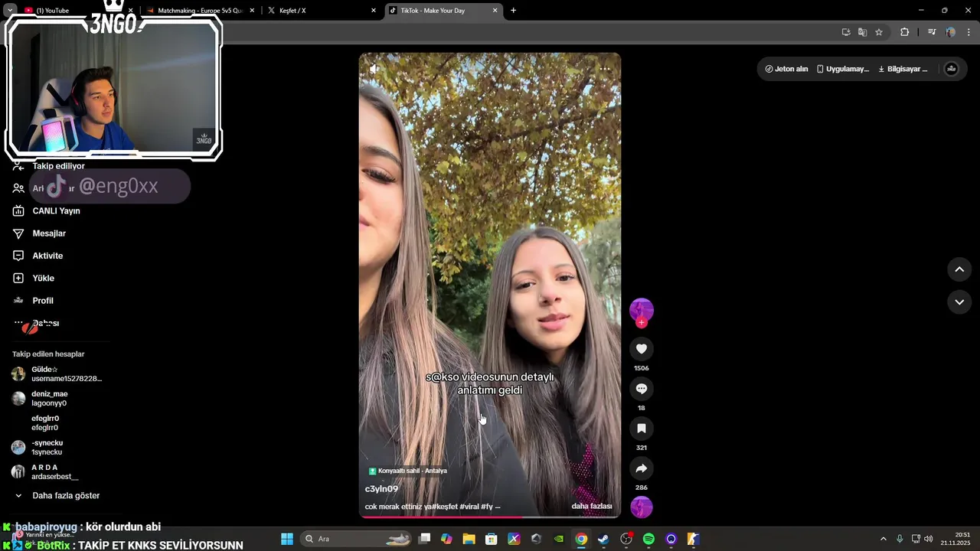Open TikTok profile avatar menu
Screen dimensions: 980x551
952,69
